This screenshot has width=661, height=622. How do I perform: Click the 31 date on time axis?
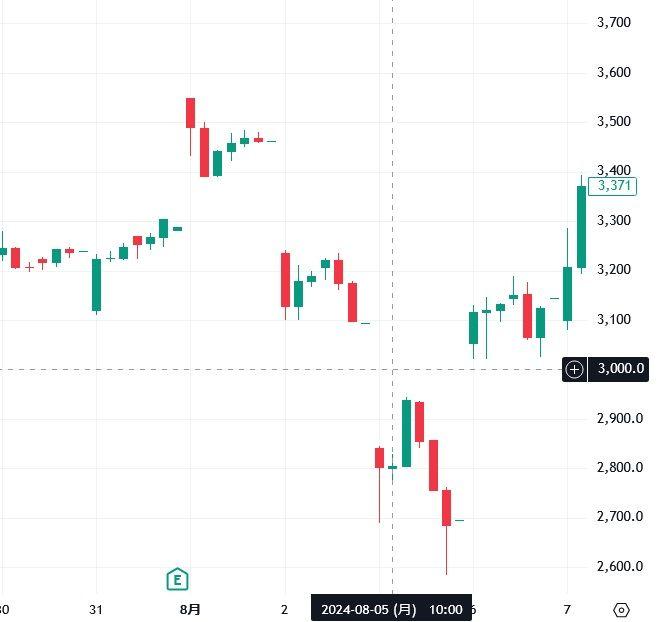pos(96,609)
